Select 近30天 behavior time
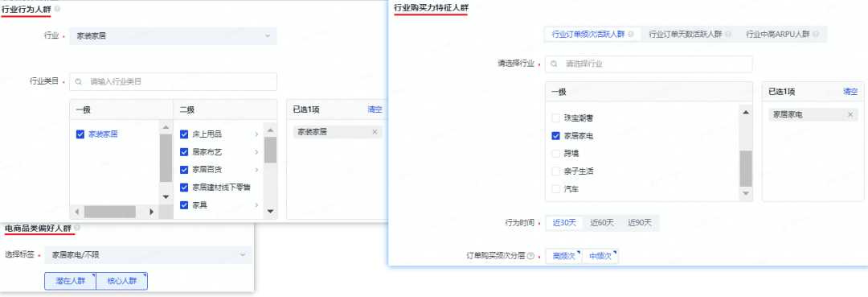Viewport: 868px width, 297px height. point(564,223)
